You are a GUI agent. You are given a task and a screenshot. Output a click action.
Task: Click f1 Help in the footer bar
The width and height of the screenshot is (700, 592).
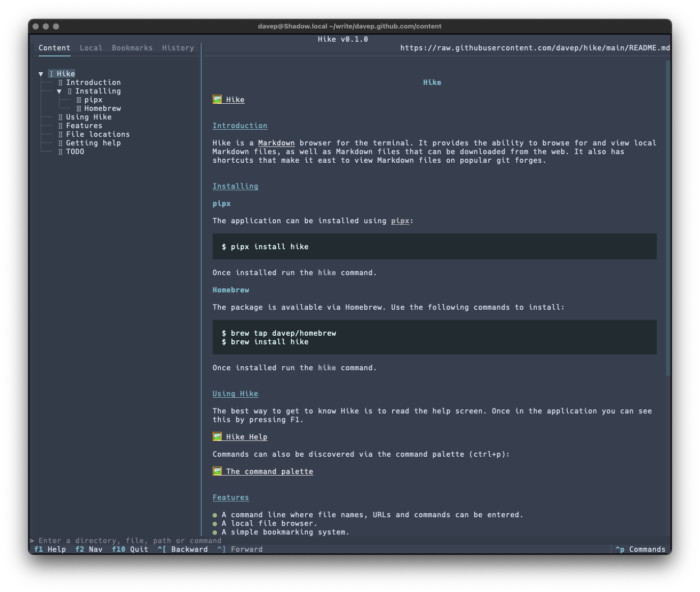[49, 549]
